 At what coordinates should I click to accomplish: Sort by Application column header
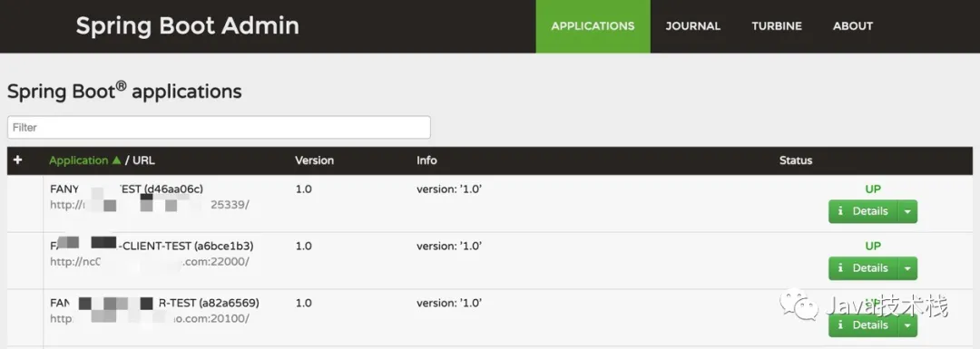pyautogui.click(x=79, y=160)
